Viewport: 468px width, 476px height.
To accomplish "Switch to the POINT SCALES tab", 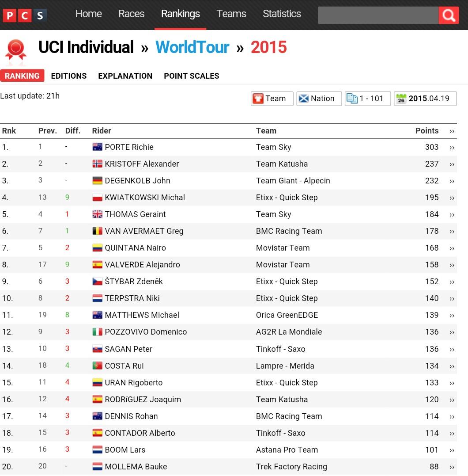I will pos(192,76).
